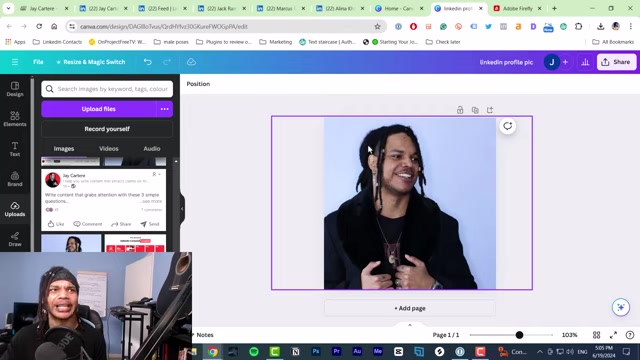This screenshot has width=640, height=360.
Task: Duplicate the page icon above canvas
Action: 475,110
